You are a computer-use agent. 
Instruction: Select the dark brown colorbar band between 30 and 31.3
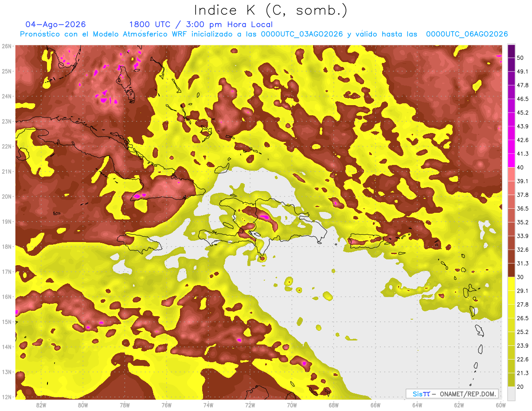(x=511, y=270)
